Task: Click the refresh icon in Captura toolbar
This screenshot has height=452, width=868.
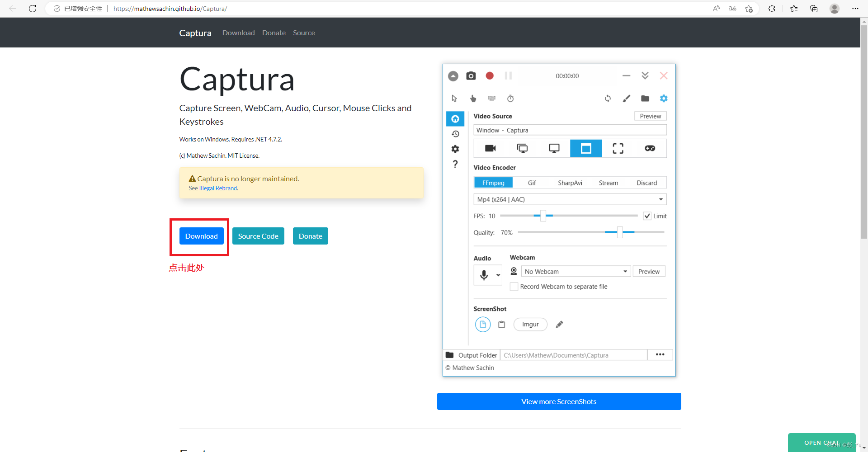Action: click(608, 99)
